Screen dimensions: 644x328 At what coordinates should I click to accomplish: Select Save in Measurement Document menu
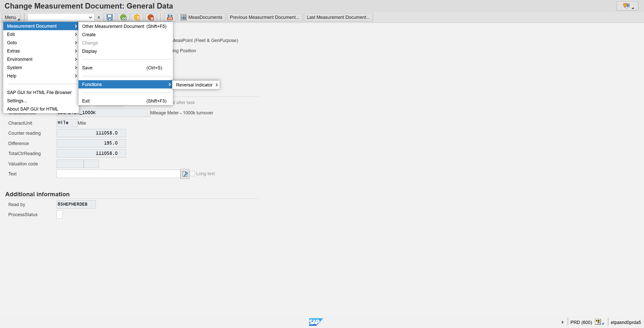coord(126,68)
